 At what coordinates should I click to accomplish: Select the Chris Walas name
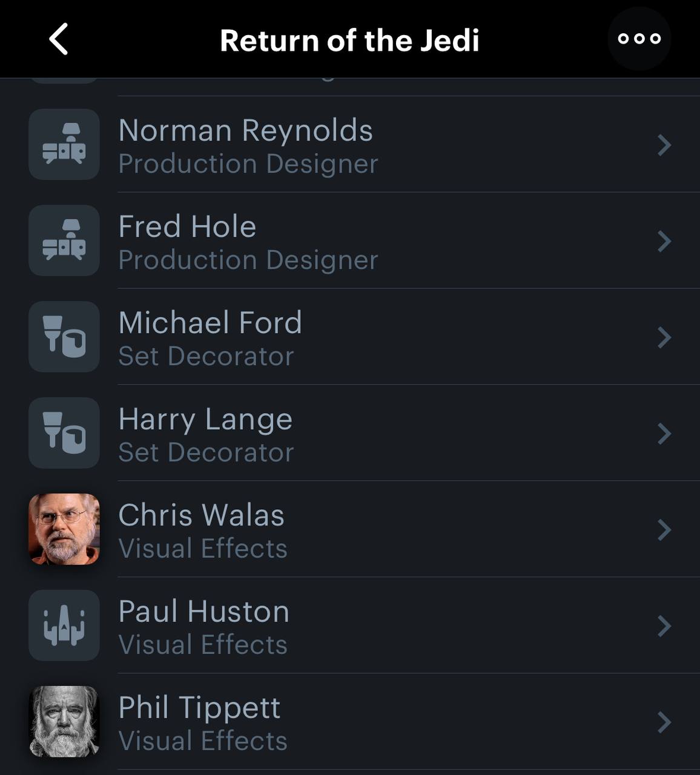tap(201, 516)
